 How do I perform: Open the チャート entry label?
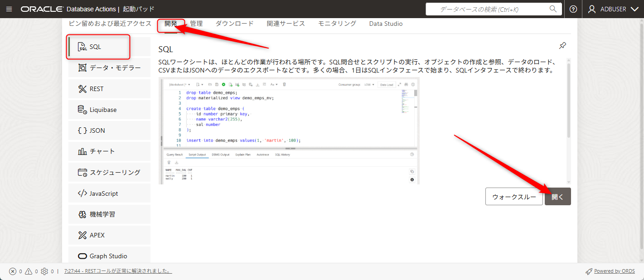(x=102, y=151)
